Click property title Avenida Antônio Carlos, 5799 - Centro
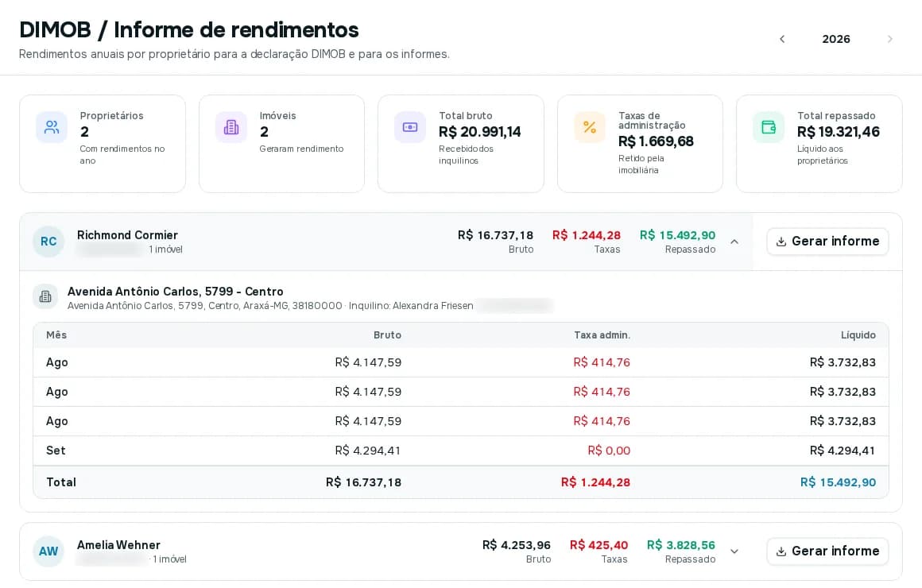This screenshot has height=588, width=922. coord(175,292)
